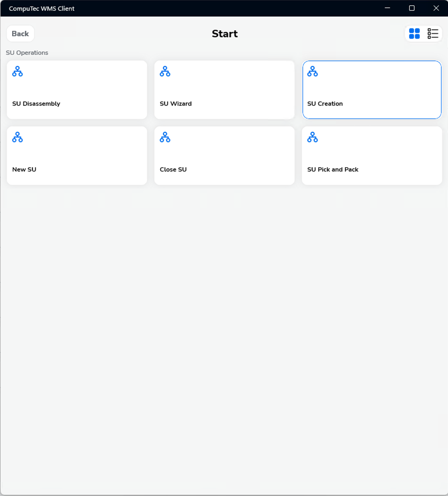Click the SU Pick and Pack icon
The image size is (448, 496).
click(x=312, y=137)
